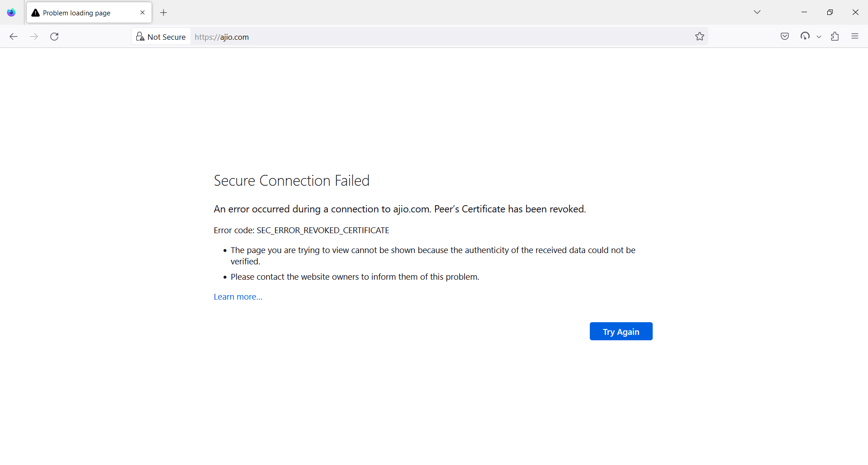Click inside the address bar
This screenshot has width=868, height=465.
[x=407, y=37]
